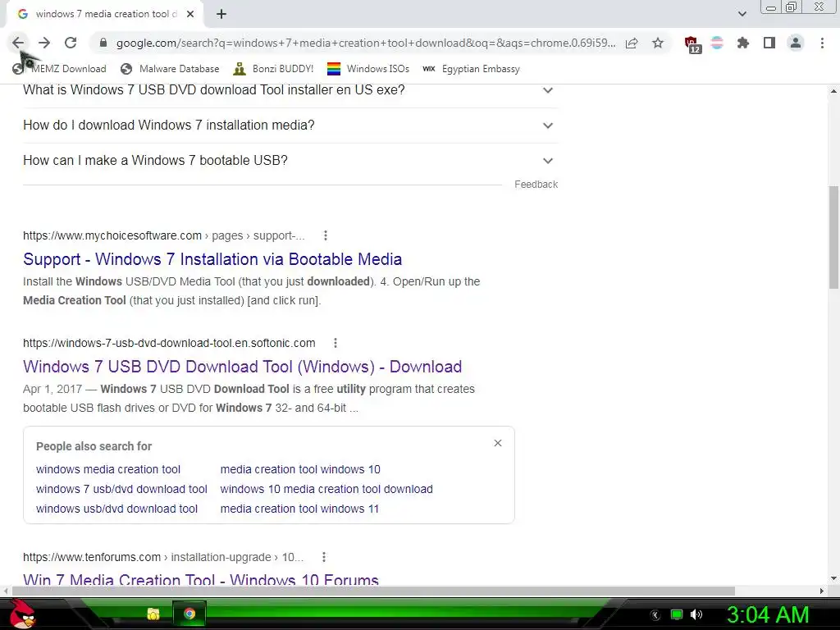The image size is (840, 630).
Task: Click the mychoicesoftware.com result URL text
Action: pos(163,235)
